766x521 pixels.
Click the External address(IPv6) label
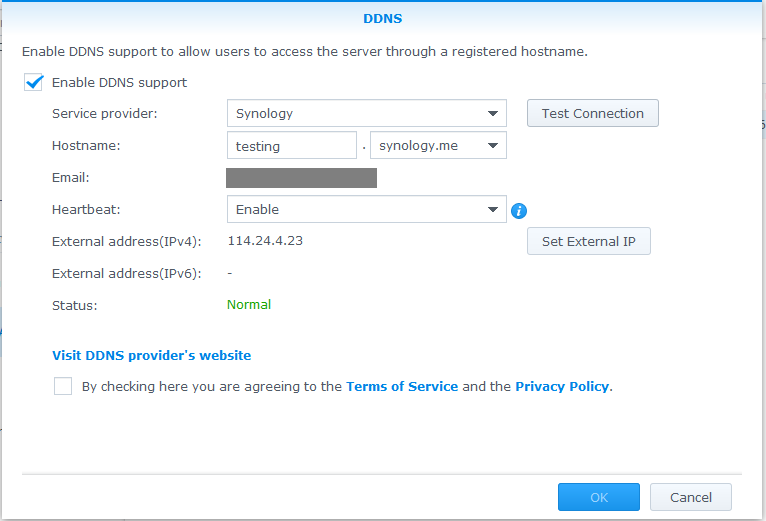(x=126, y=273)
